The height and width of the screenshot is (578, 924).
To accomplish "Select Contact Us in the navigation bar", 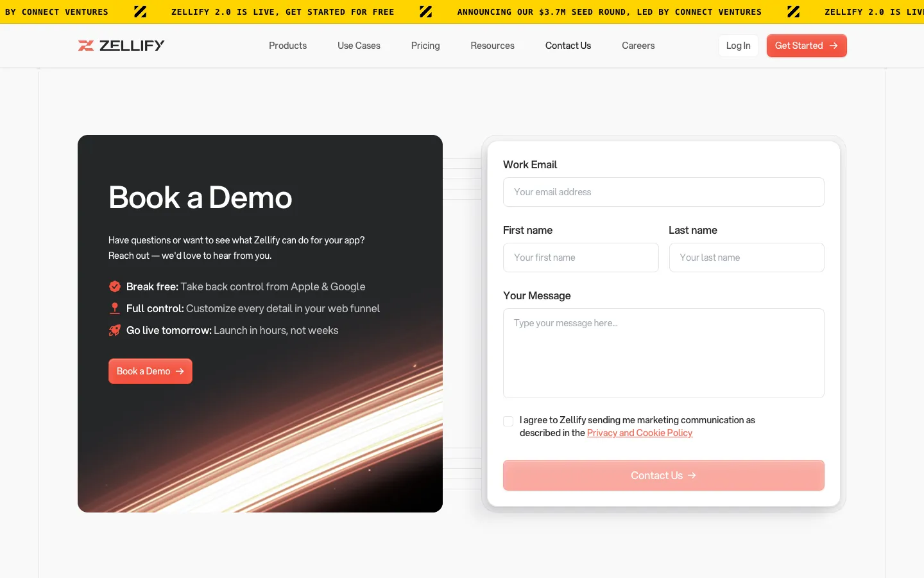I will 568,46.
